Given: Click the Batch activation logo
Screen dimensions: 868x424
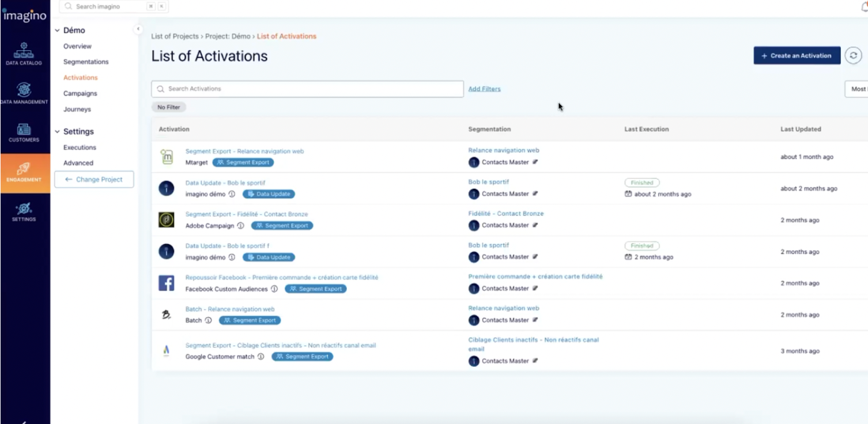Looking at the screenshot, I should point(167,315).
